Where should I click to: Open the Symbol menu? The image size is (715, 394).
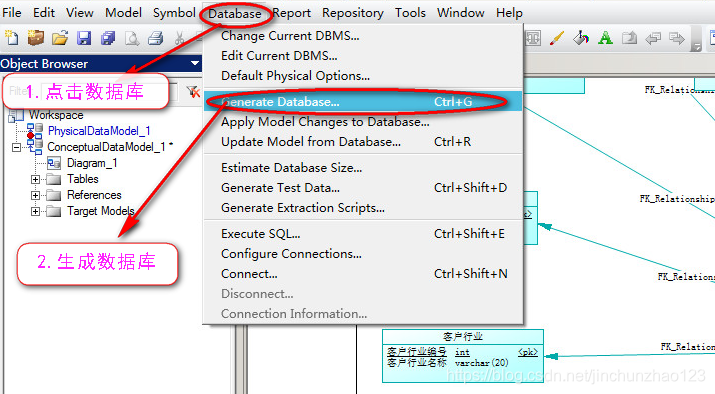(174, 13)
